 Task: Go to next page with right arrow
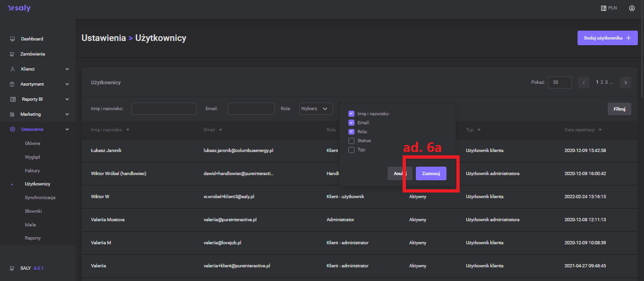626,82
